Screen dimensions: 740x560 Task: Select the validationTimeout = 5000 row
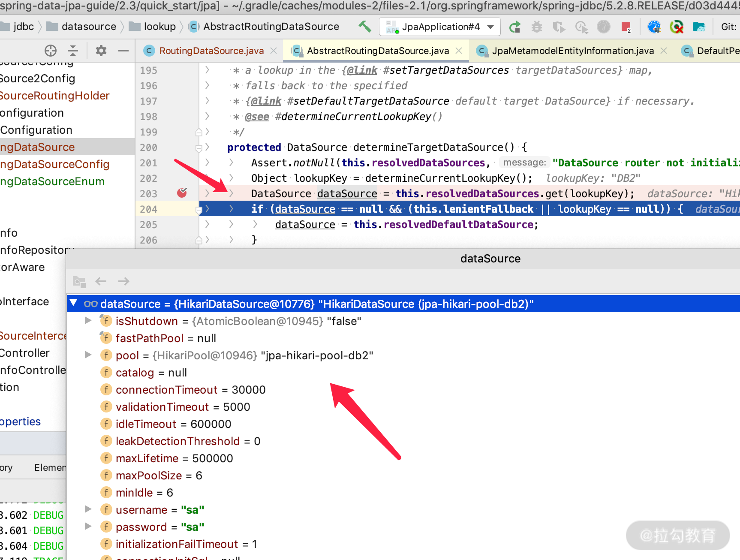coord(403,407)
